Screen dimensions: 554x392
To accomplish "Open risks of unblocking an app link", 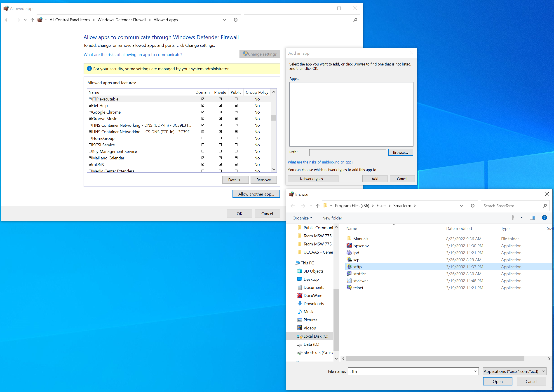I will pos(320,162).
